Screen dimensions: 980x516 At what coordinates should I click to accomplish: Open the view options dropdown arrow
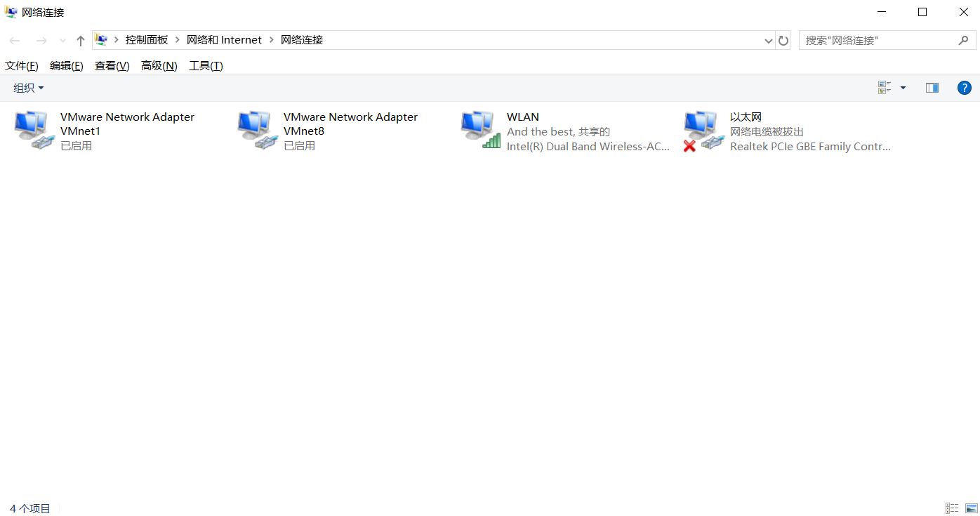(903, 88)
